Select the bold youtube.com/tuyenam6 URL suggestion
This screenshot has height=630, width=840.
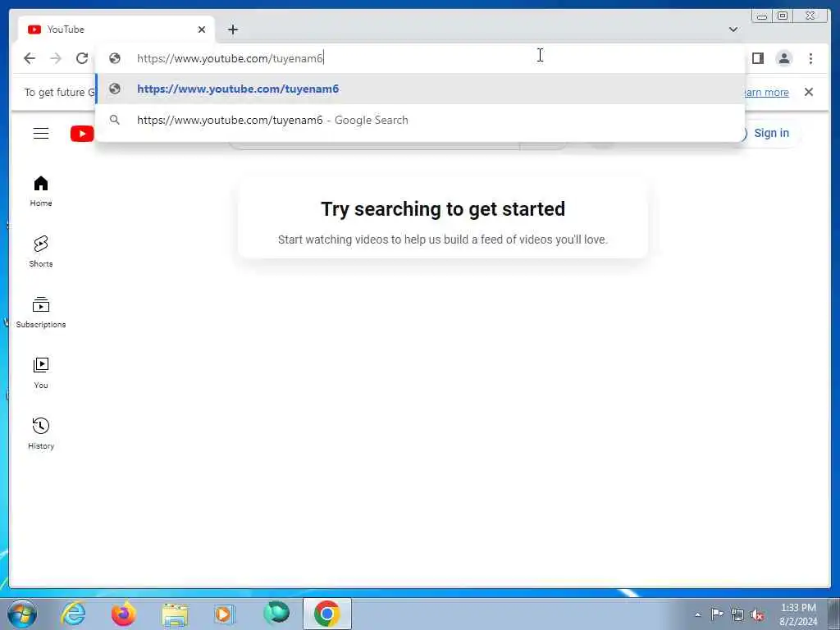point(420,89)
